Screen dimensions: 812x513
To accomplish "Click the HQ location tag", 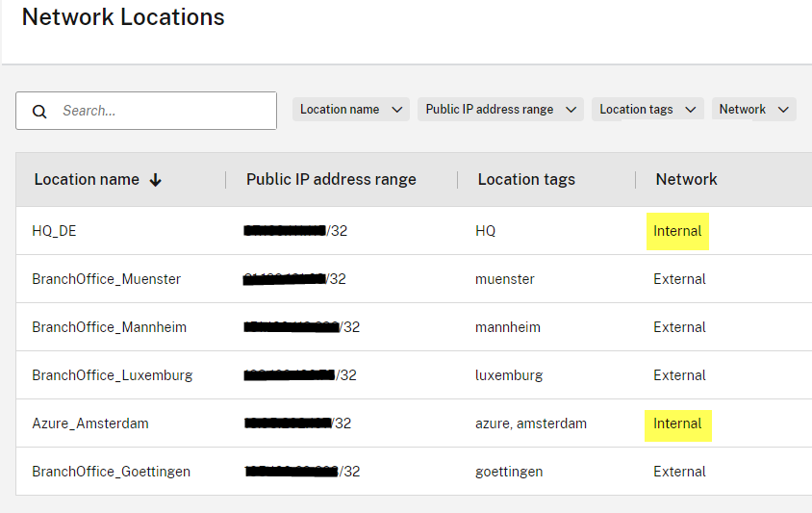I will tap(485, 231).
